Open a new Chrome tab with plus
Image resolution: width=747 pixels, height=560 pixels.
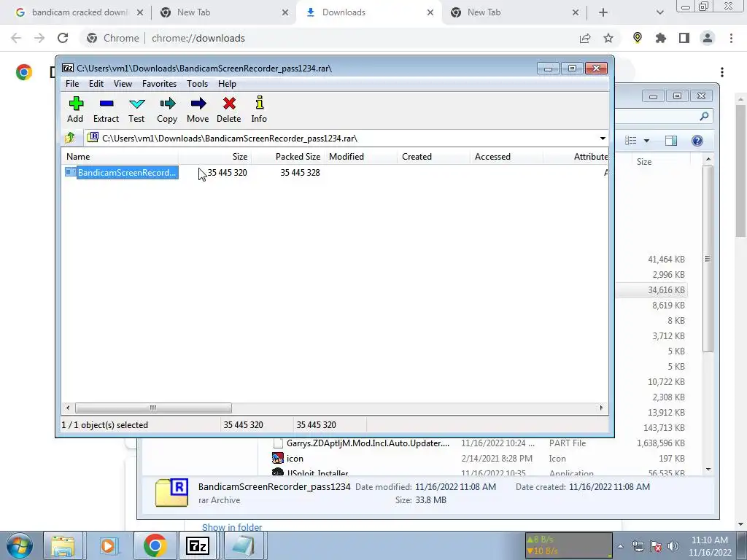pyautogui.click(x=603, y=12)
